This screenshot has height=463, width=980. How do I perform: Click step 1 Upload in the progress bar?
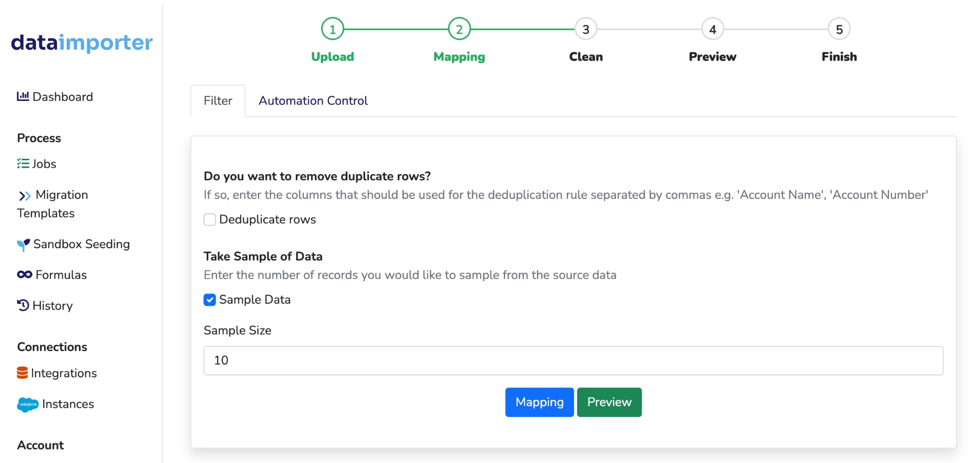(x=332, y=29)
